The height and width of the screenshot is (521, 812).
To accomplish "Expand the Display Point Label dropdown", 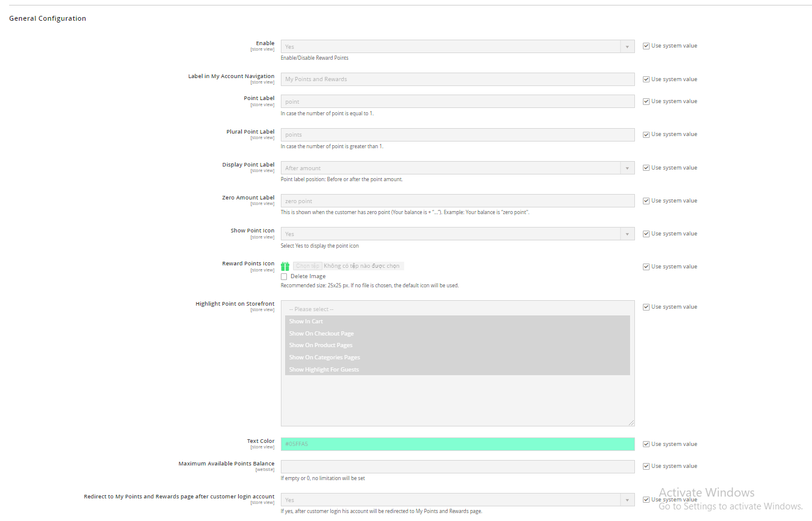I will (457, 168).
